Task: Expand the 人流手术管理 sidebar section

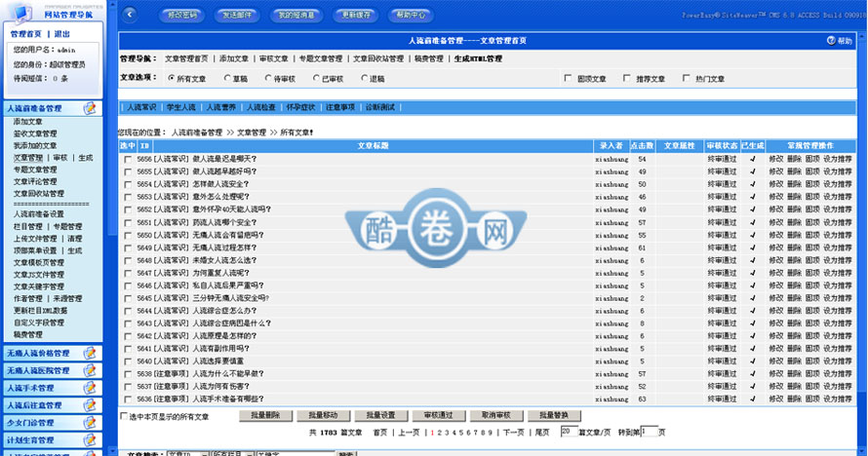Action: [53, 388]
